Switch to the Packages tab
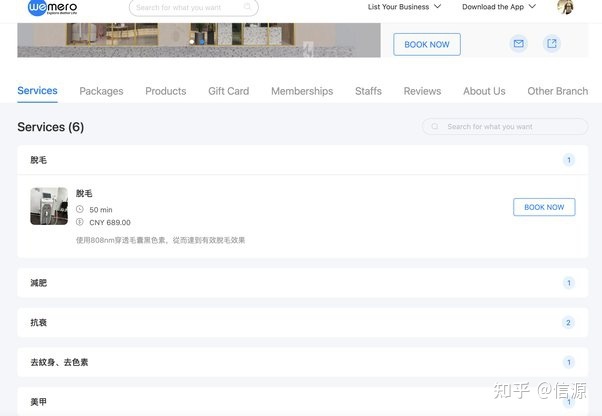 pos(101,91)
